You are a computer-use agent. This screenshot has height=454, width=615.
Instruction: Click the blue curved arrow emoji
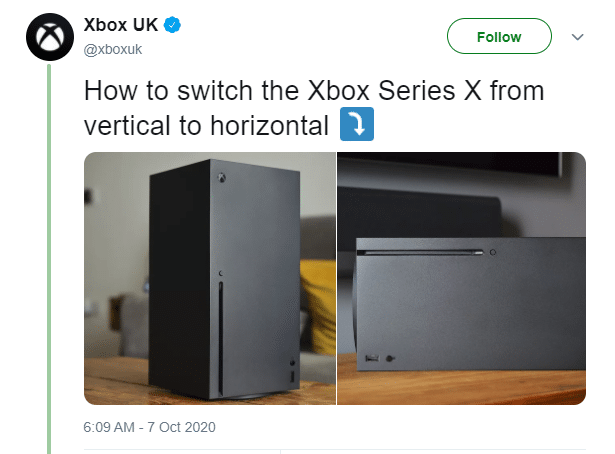pos(357,124)
